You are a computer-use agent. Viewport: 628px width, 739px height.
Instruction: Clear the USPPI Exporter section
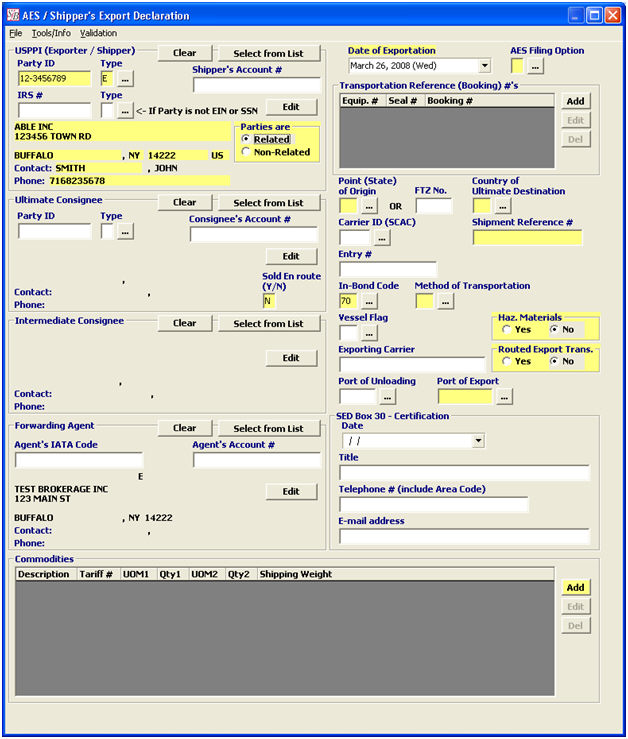(x=185, y=53)
